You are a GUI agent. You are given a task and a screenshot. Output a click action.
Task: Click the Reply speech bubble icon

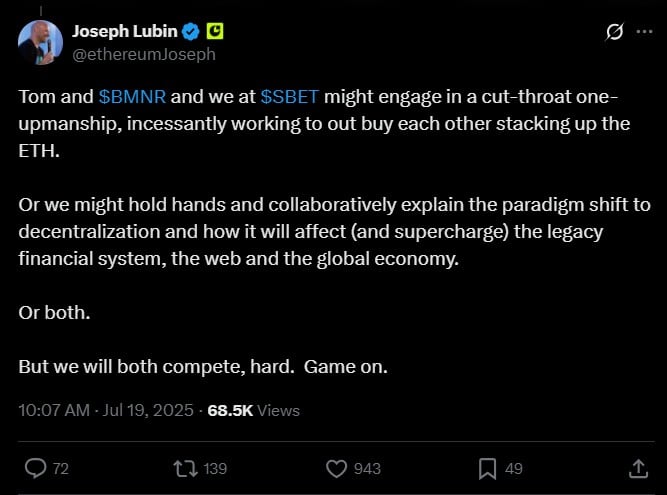[35, 468]
